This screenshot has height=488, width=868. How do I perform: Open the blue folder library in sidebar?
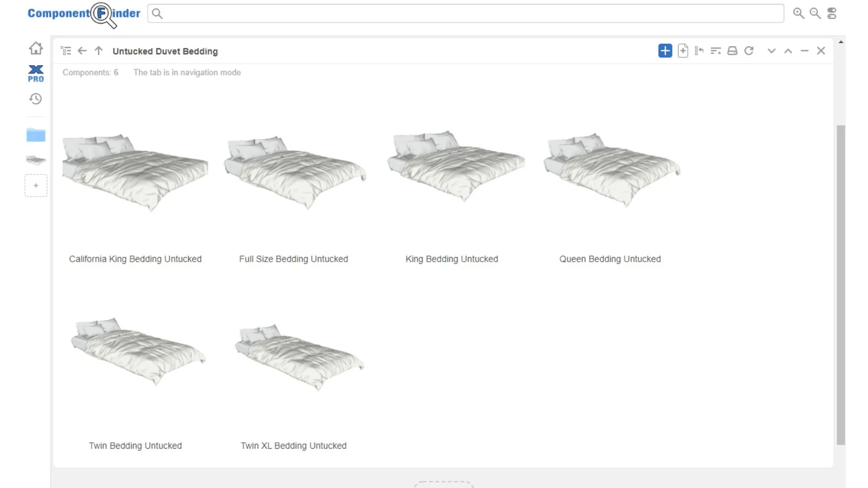pos(35,135)
